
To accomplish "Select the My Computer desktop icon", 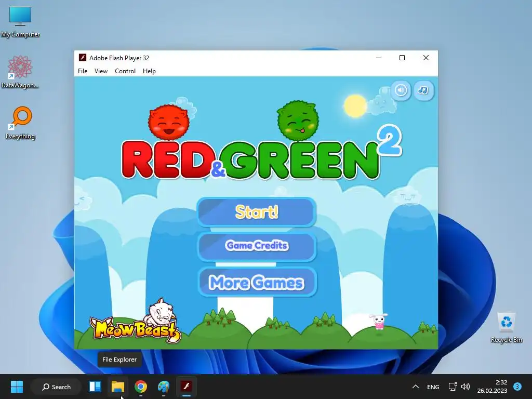I will coord(20,22).
